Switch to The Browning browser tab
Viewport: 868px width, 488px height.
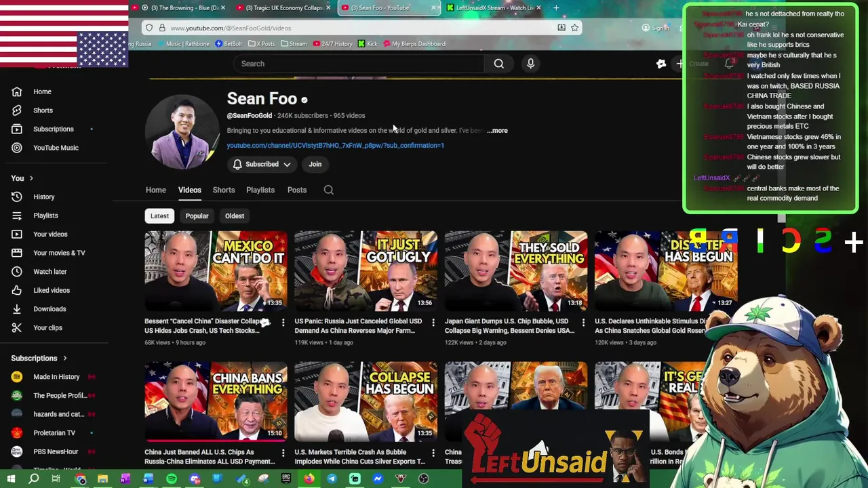pos(179,7)
